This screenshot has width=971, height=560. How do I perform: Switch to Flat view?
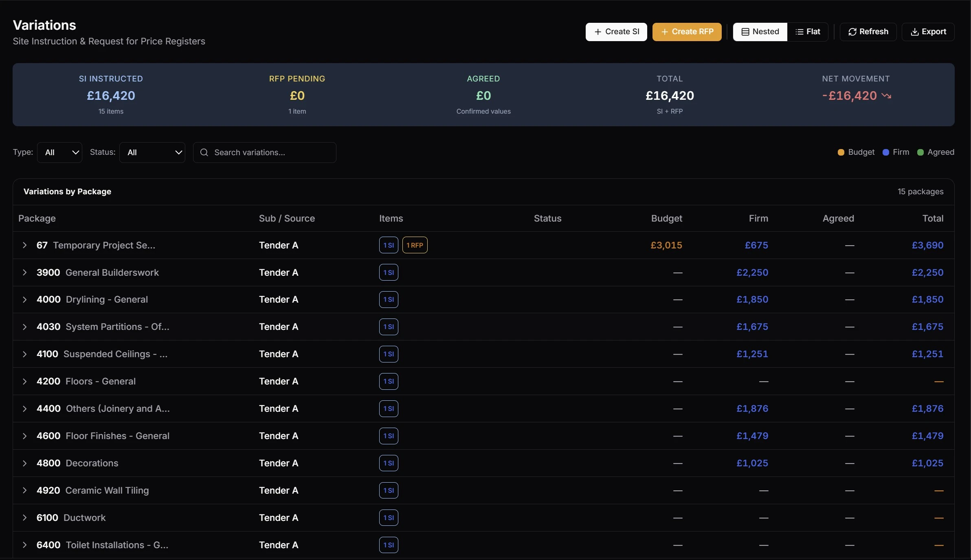(808, 32)
